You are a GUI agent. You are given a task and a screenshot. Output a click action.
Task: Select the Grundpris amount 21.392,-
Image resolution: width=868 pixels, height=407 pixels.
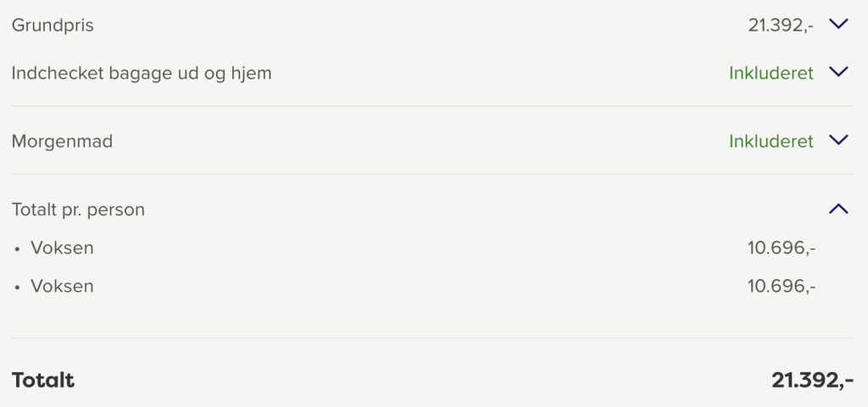pos(781,25)
